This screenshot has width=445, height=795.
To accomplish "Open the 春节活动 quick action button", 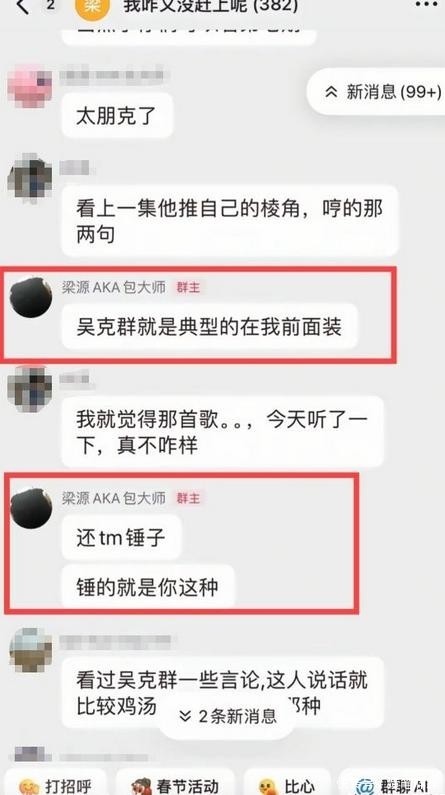I will point(175,783).
